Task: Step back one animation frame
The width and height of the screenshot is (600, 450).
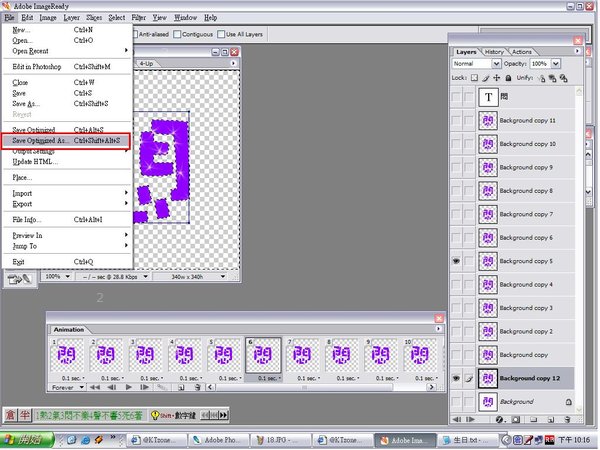Action: (112, 388)
